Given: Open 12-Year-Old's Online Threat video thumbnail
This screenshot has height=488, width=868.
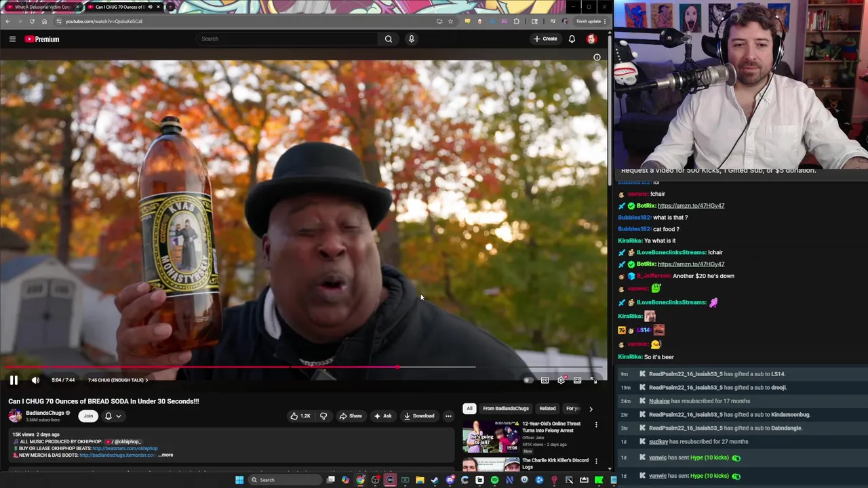Looking at the screenshot, I should (491, 436).
